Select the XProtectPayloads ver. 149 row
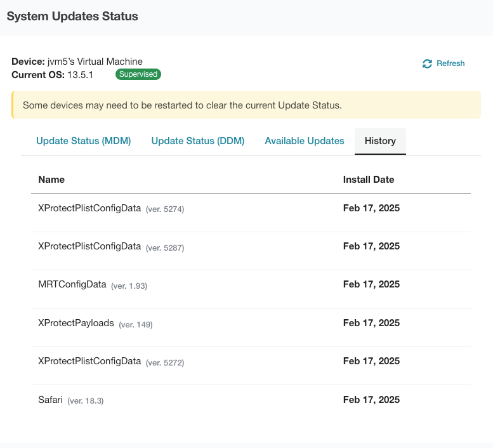493x448 pixels. point(251,328)
